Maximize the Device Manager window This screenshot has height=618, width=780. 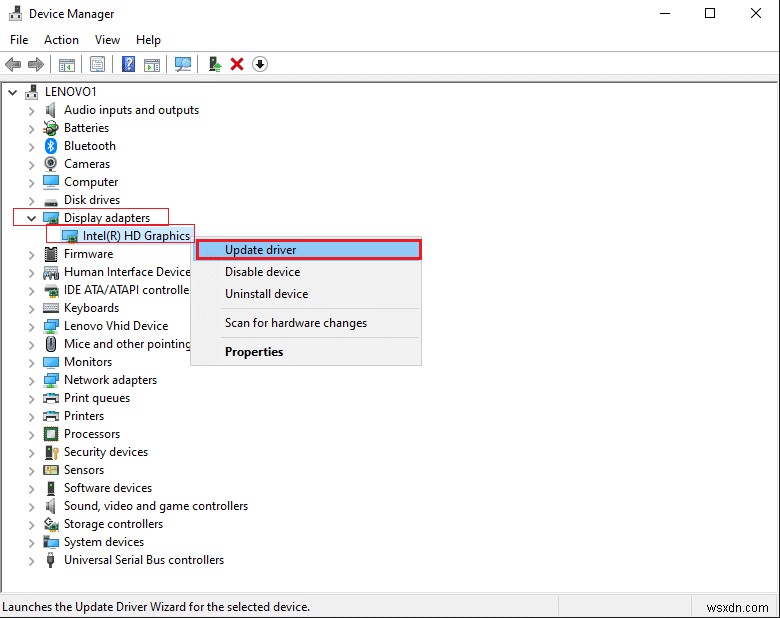(710, 13)
